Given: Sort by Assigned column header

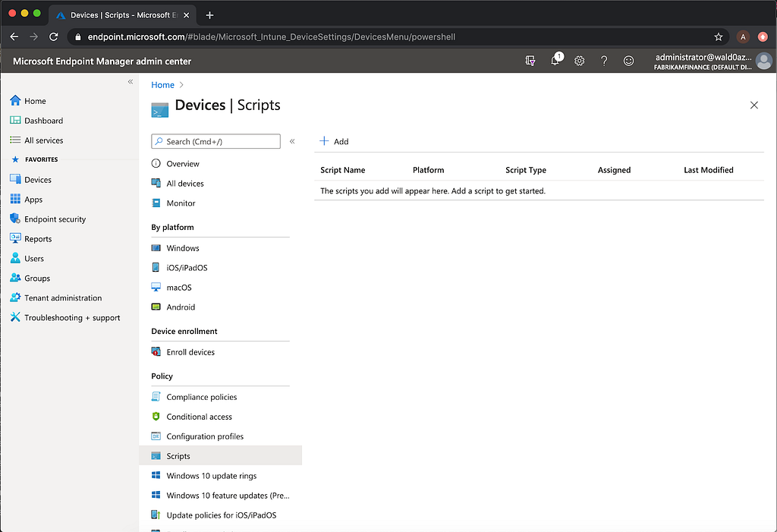Looking at the screenshot, I should tap(614, 170).
